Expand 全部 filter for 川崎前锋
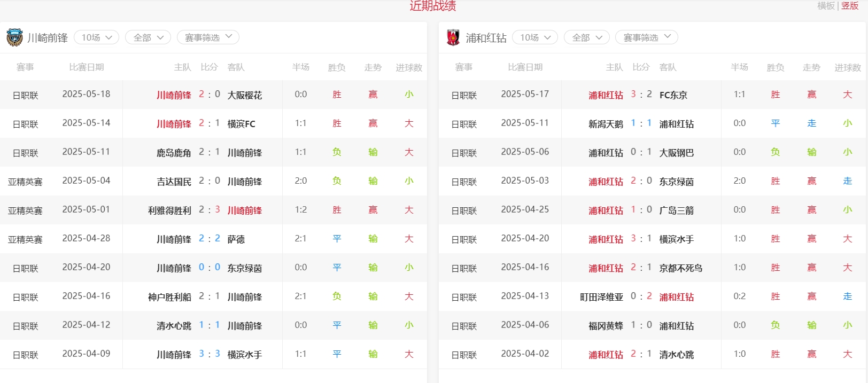The width and height of the screenshot is (868, 383). [148, 37]
